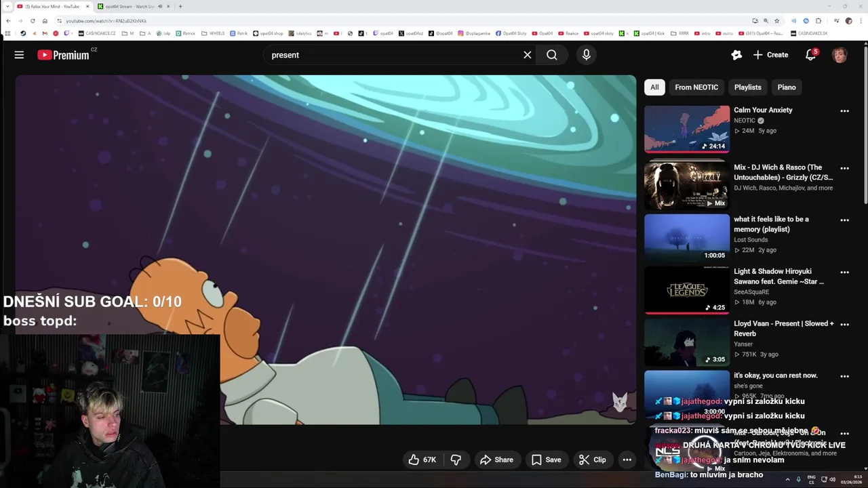Screen dimensions: 868x488
Task: Save the video to a playlist
Action: [x=547, y=460]
